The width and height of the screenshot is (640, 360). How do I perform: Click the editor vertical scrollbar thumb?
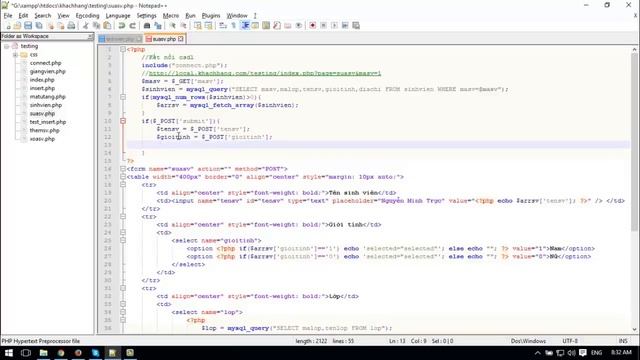tap(634, 141)
